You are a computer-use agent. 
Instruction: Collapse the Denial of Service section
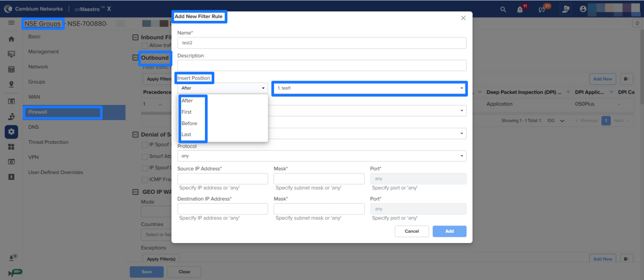pyautogui.click(x=136, y=135)
